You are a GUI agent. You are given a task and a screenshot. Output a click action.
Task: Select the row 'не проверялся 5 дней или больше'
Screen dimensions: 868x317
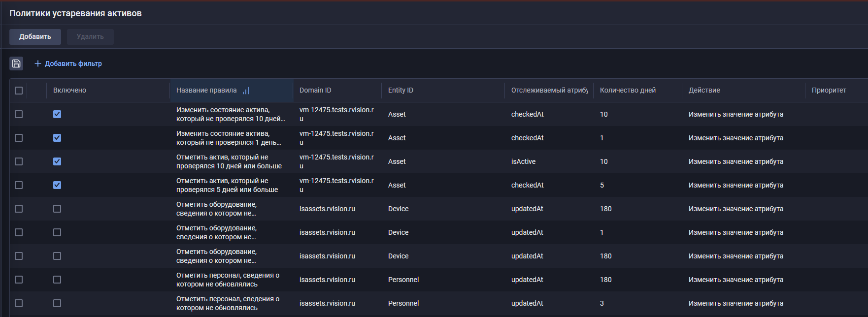[19, 185]
